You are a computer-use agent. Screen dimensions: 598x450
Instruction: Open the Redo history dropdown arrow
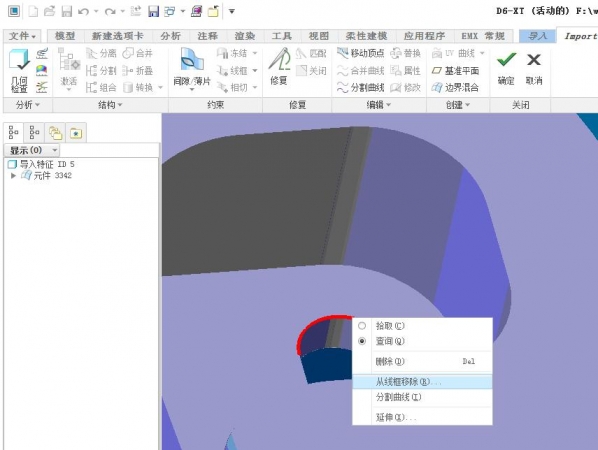coord(123,12)
